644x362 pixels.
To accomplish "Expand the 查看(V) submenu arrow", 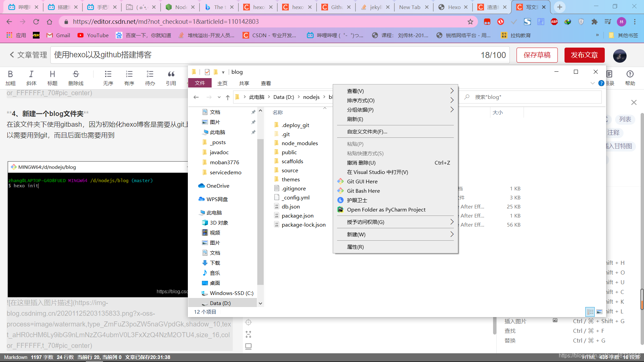I will click(x=452, y=91).
